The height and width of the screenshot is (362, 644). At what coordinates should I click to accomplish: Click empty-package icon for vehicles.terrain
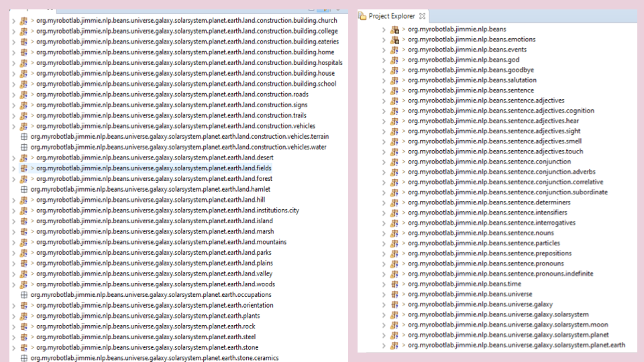24,136
